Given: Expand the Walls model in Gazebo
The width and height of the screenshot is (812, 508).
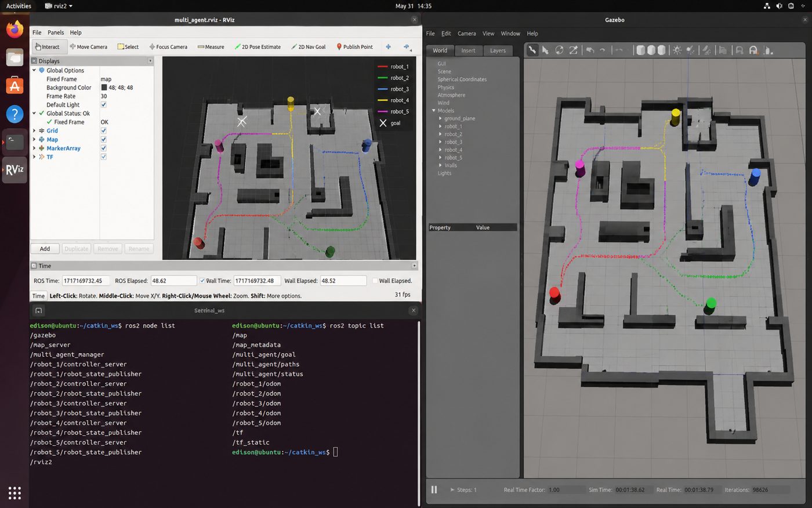Looking at the screenshot, I should pos(440,165).
